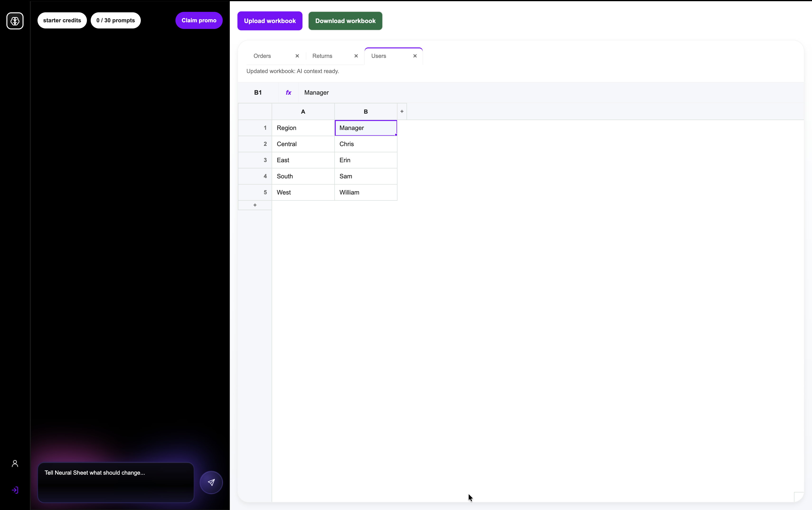The height and width of the screenshot is (510, 812).
Task: Close the Users sheet tab
Action: [x=415, y=56]
